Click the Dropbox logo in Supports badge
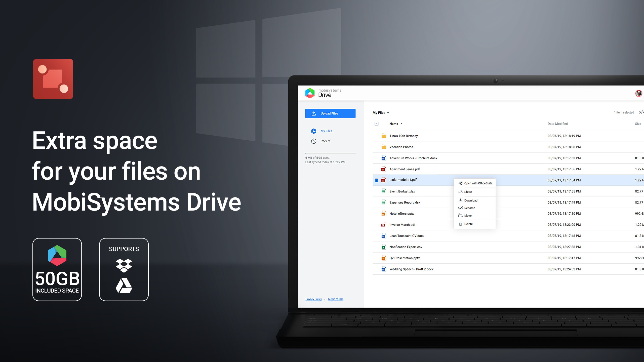644x362 pixels. [x=124, y=265]
